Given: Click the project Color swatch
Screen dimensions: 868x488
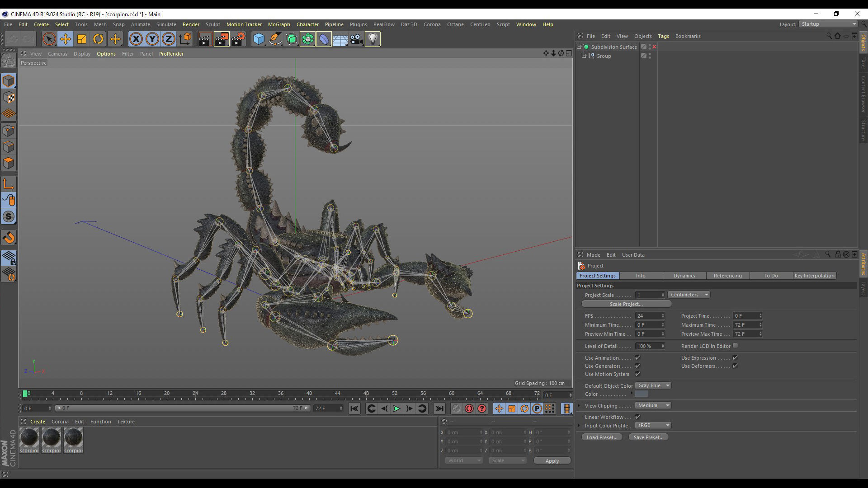Looking at the screenshot, I should (x=642, y=394).
